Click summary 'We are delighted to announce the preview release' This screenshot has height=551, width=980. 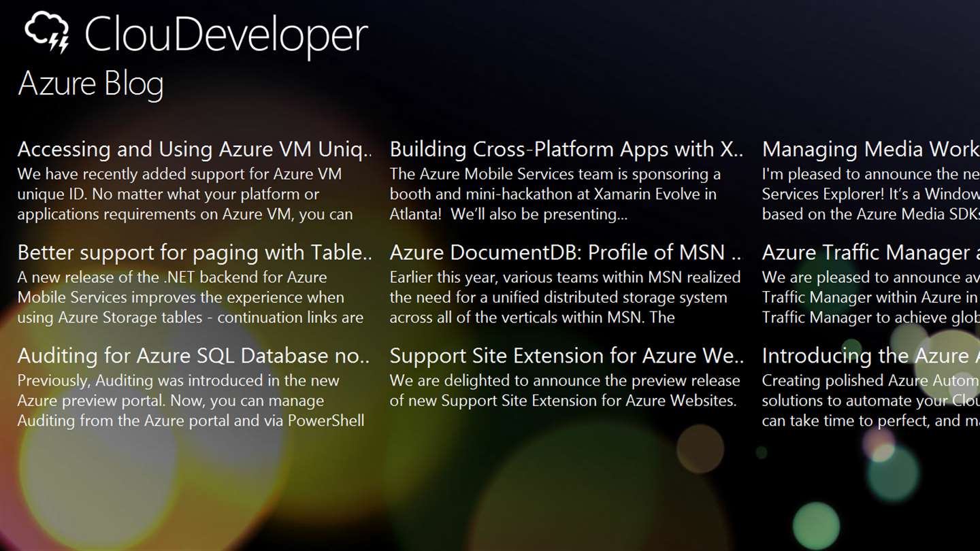point(565,381)
